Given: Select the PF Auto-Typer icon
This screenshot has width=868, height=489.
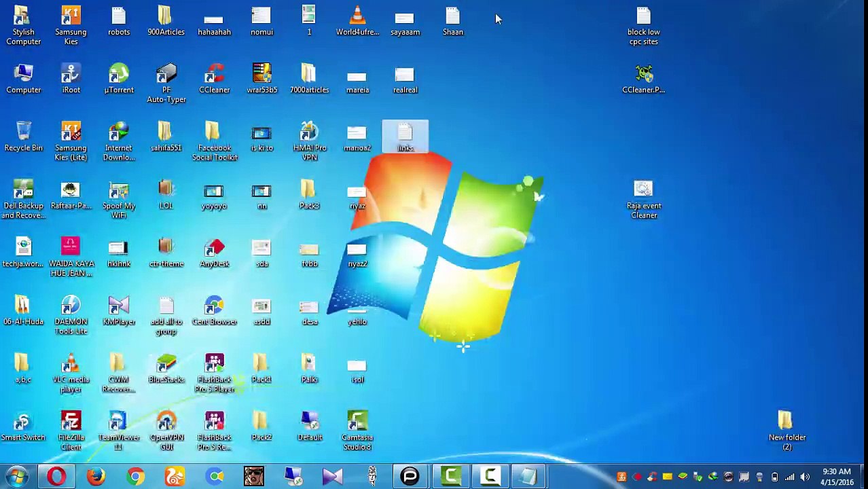Looking at the screenshot, I should [166, 83].
